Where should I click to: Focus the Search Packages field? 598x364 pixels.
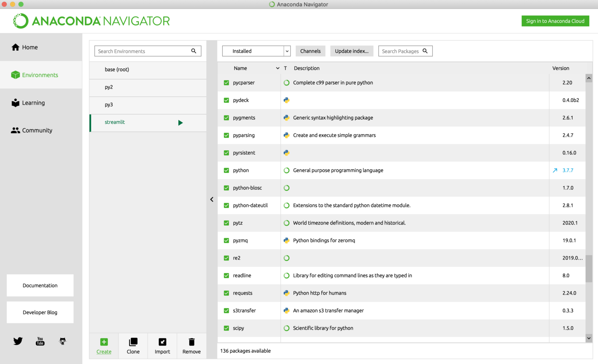(x=406, y=51)
